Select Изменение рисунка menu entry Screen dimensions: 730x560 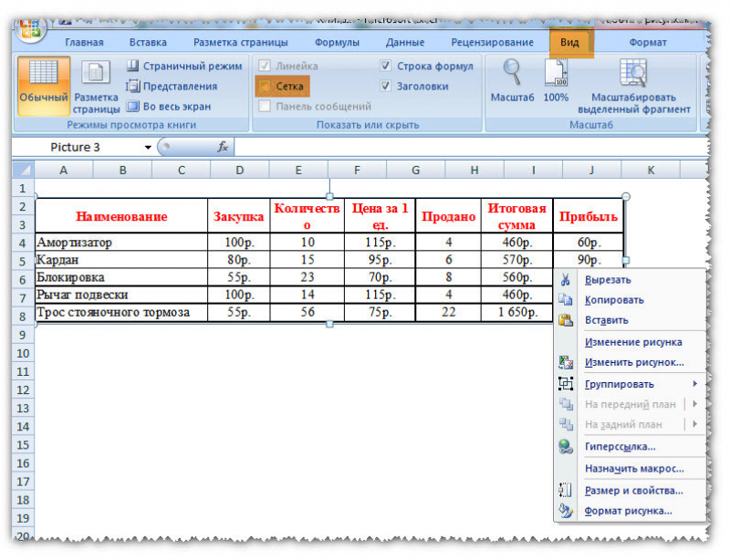(633, 342)
